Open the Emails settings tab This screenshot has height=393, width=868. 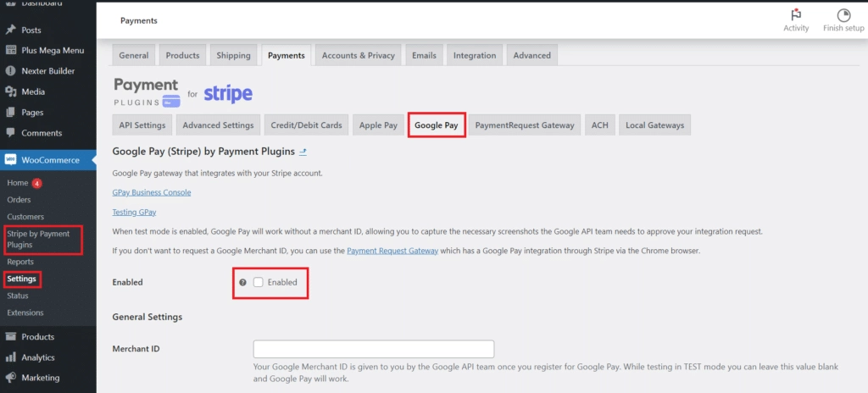click(x=424, y=55)
